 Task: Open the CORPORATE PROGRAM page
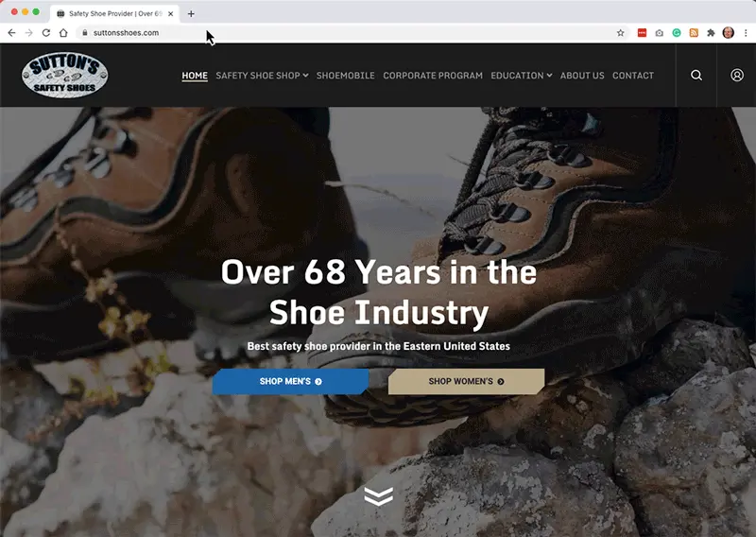pyautogui.click(x=433, y=76)
